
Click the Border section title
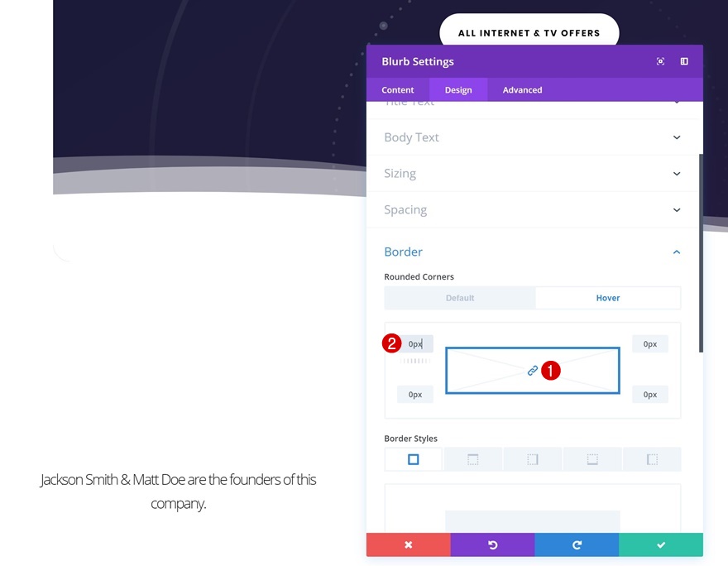[x=403, y=252]
